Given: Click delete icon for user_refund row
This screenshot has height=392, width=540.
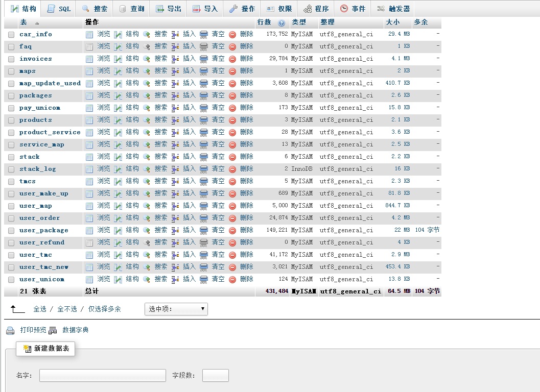Looking at the screenshot, I should pyautogui.click(x=232, y=243).
